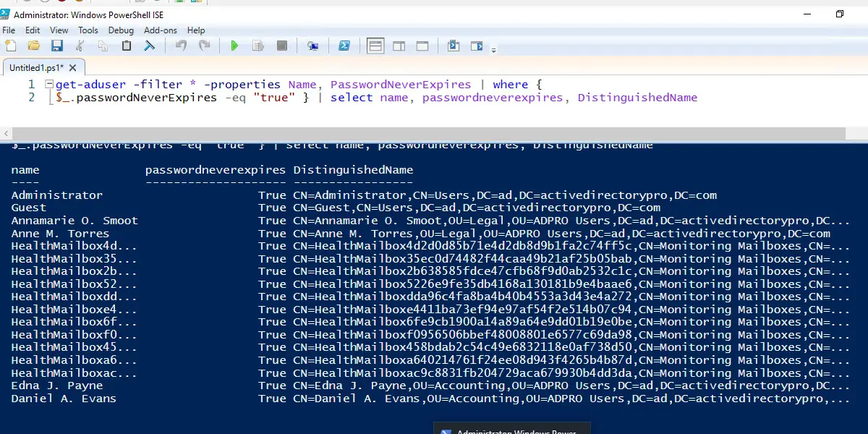
Task: Click 'HealthMailboxac...' in name column
Action: pos(74,373)
